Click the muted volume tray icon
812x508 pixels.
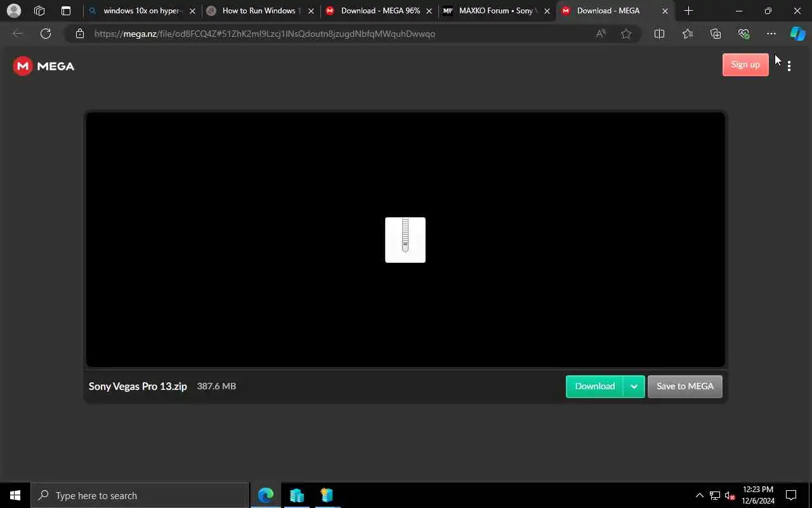(x=730, y=495)
